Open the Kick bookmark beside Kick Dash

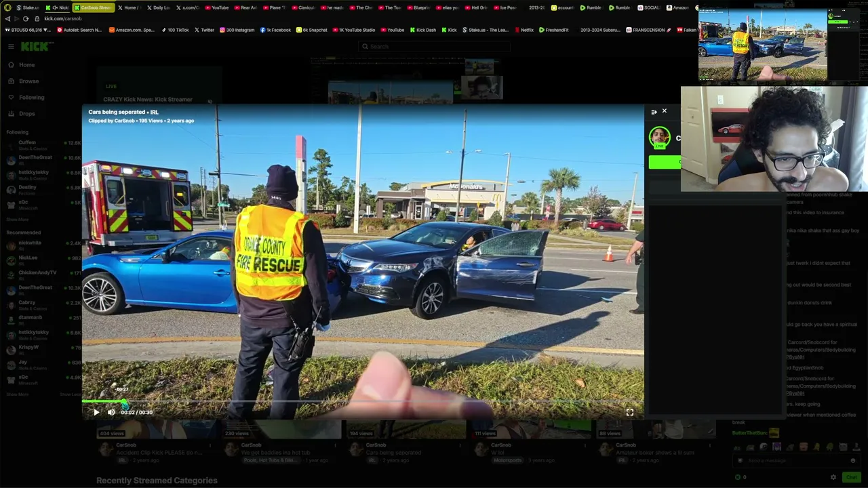click(449, 30)
